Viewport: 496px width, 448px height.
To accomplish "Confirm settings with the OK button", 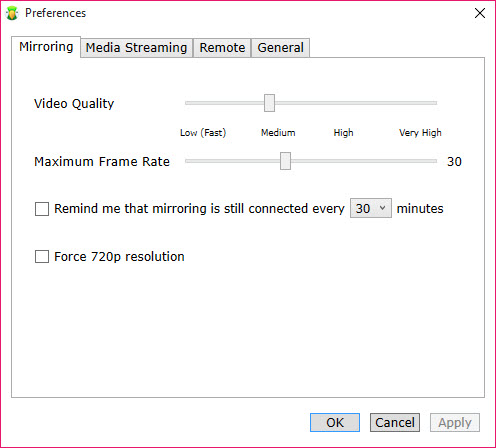I will (x=335, y=423).
